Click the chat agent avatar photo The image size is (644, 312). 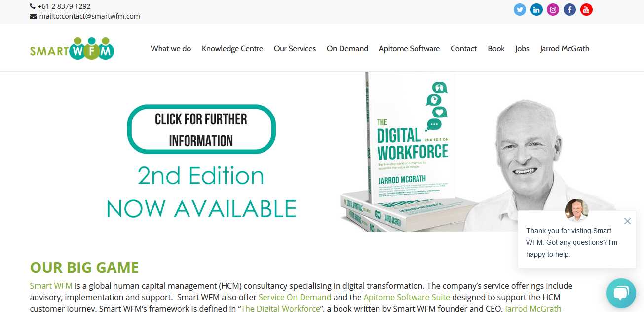[576, 211]
